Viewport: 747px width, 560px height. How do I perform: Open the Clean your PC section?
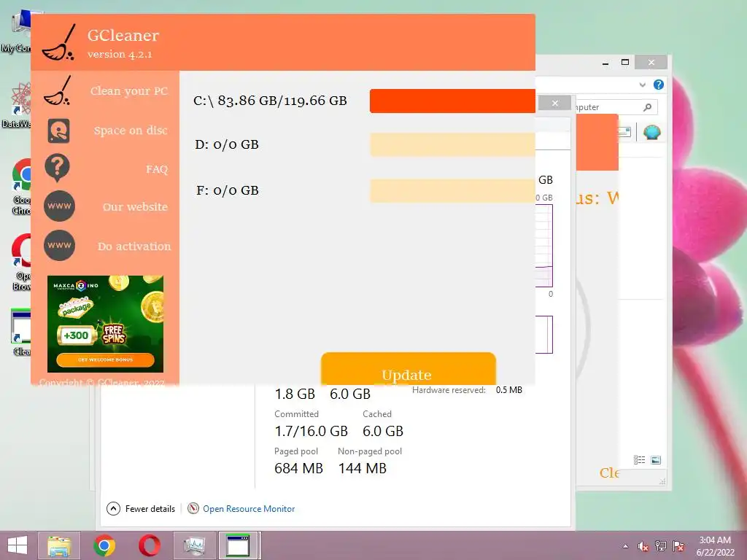129,91
